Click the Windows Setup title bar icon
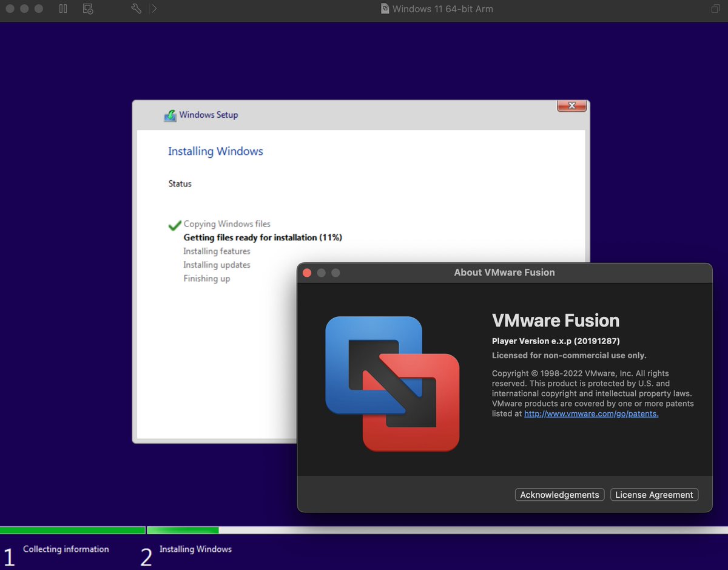Screen dimensions: 728x570 click(x=170, y=115)
